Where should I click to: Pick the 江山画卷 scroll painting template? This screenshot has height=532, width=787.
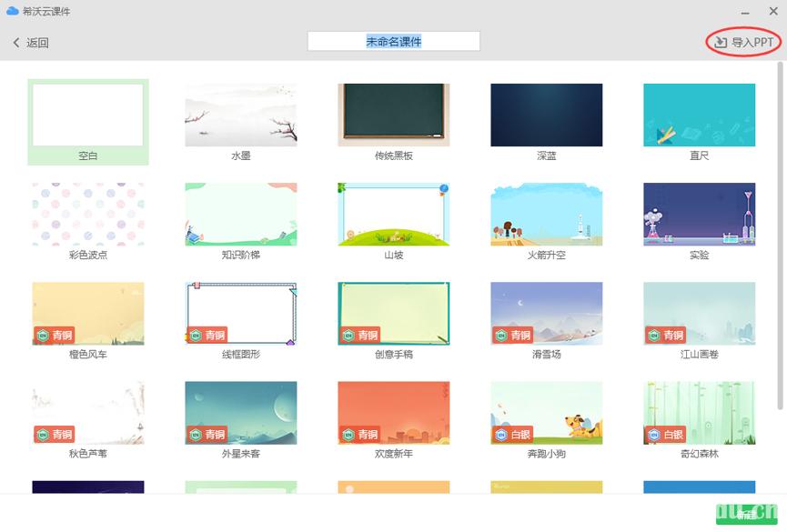coord(699,312)
